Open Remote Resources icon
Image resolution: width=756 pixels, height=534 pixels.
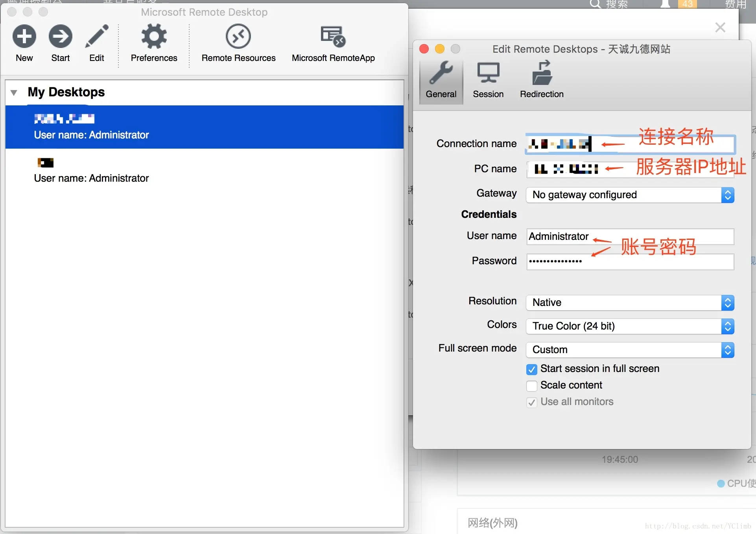click(238, 37)
